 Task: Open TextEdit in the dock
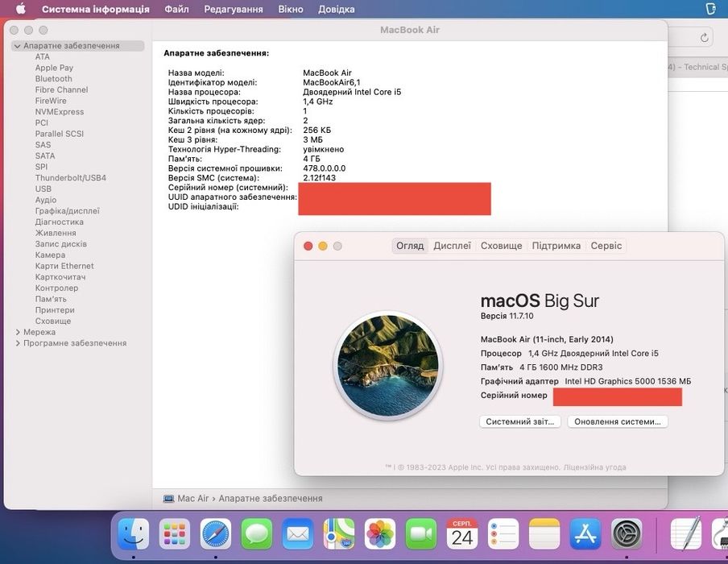(x=686, y=534)
